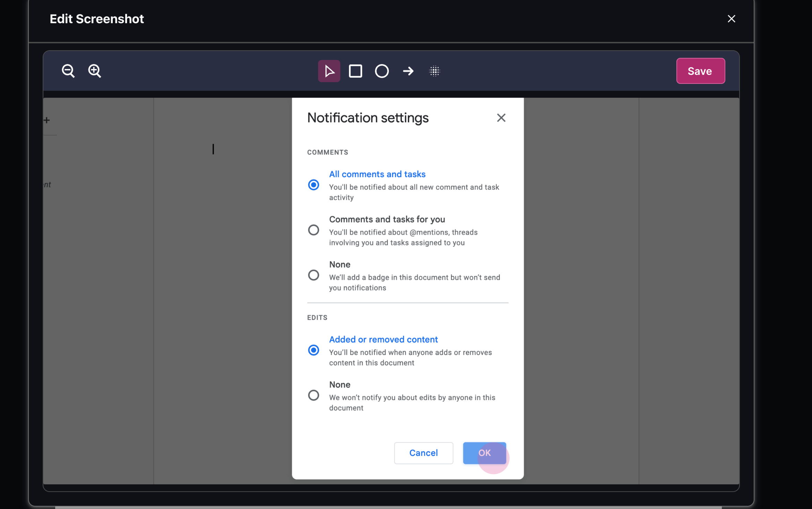Click the text cursor in the document
Viewport: 812px width, 509px height.
click(x=213, y=149)
